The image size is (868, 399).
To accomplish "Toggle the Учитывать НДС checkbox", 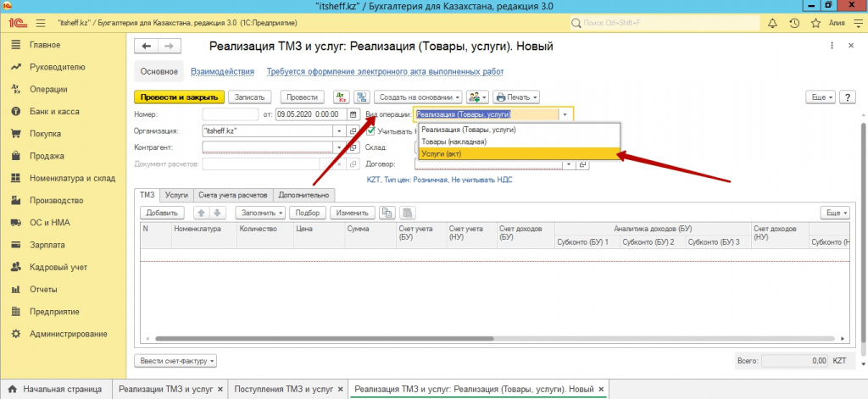I will point(372,131).
